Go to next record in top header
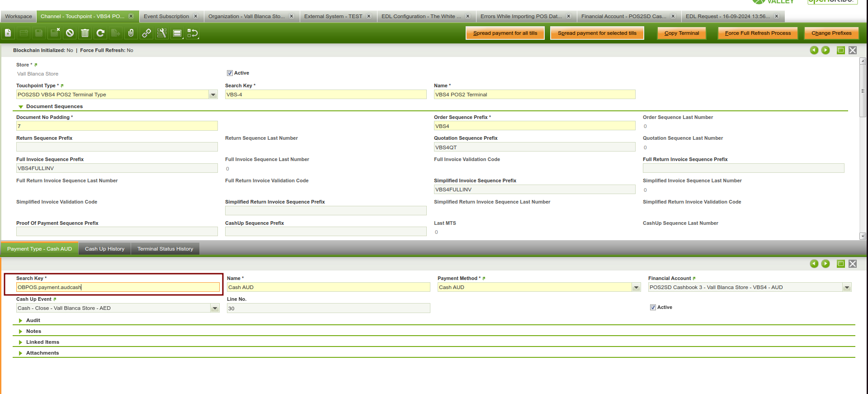The image size is (868, 394). (x=826, y=50)
